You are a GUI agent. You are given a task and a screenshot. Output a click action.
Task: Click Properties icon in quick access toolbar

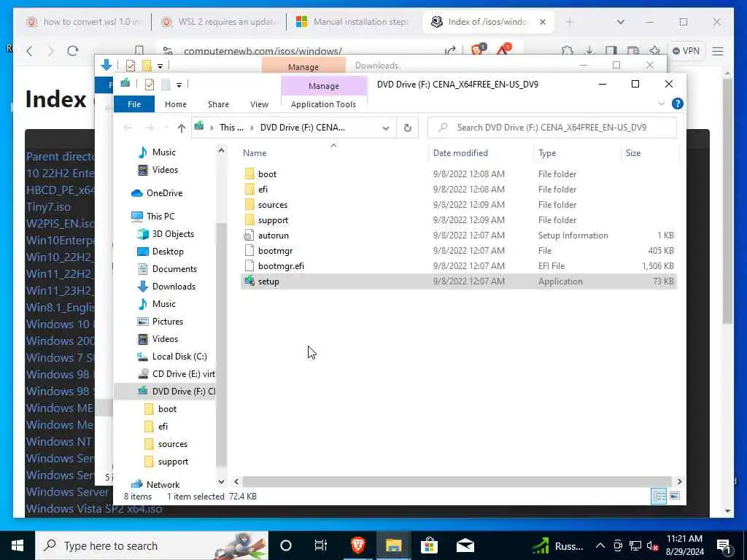pos(149,85)
